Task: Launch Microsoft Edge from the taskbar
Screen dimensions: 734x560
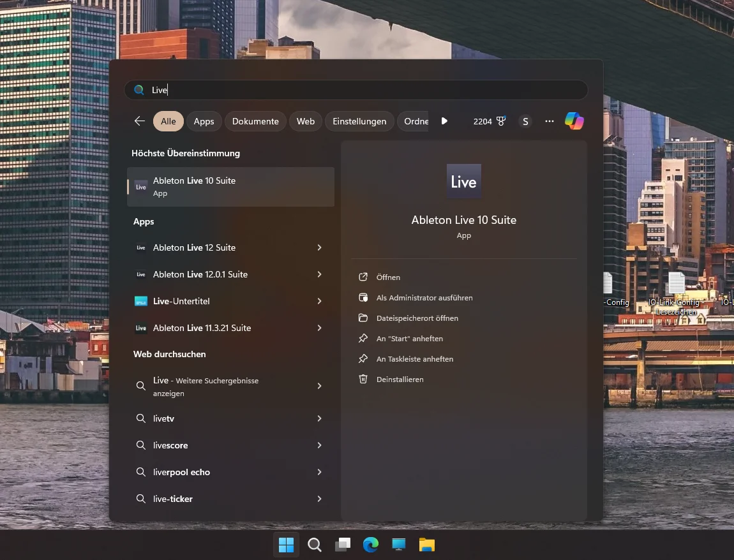Action: (371, 545)
